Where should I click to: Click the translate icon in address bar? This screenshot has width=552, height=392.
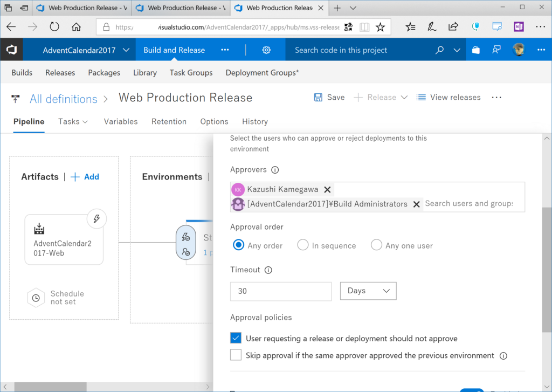pyautogui.click(x=348, y=27)
